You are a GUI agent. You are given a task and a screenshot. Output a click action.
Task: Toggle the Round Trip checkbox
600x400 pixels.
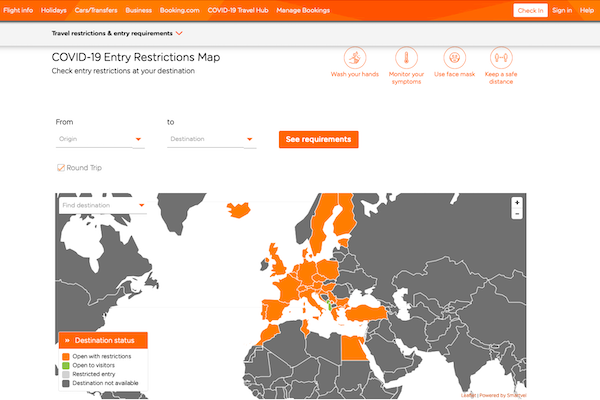pyautogui.click(x=61, y=168)
